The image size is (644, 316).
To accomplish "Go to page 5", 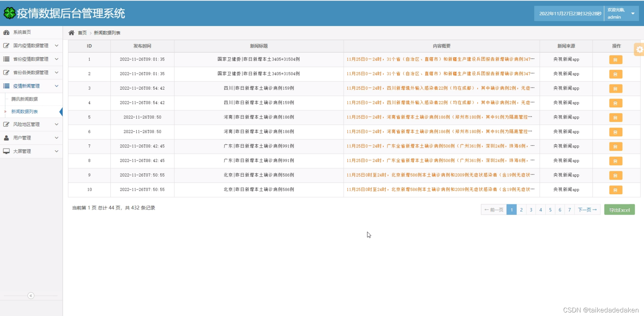I will pos(550,210).
